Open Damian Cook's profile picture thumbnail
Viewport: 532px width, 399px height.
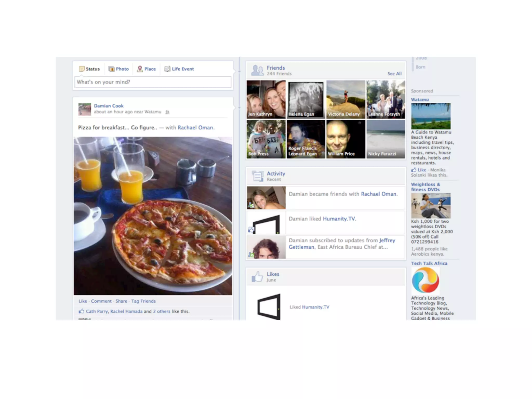coord(85,109)
